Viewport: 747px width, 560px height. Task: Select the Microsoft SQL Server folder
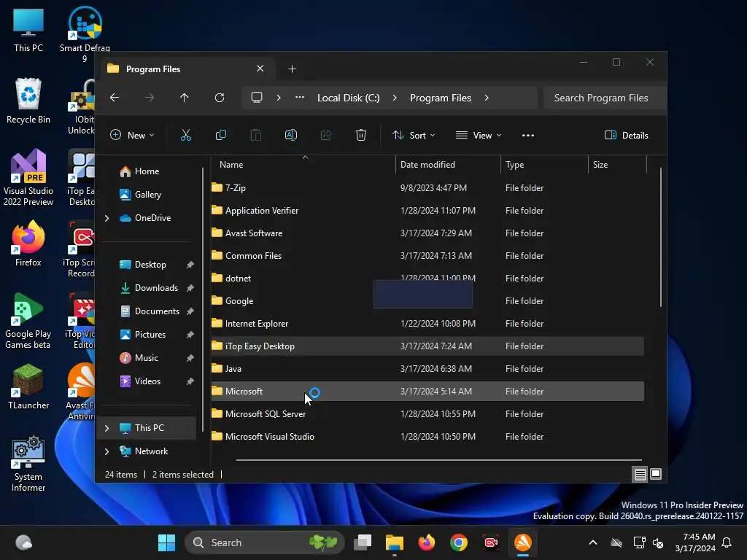click(427, 414)
